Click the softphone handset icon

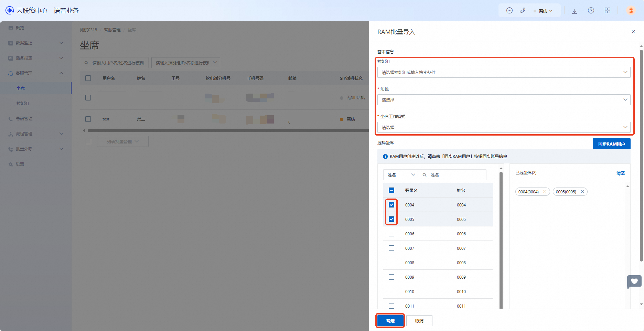pyautogui.click(x=523, y=11)
